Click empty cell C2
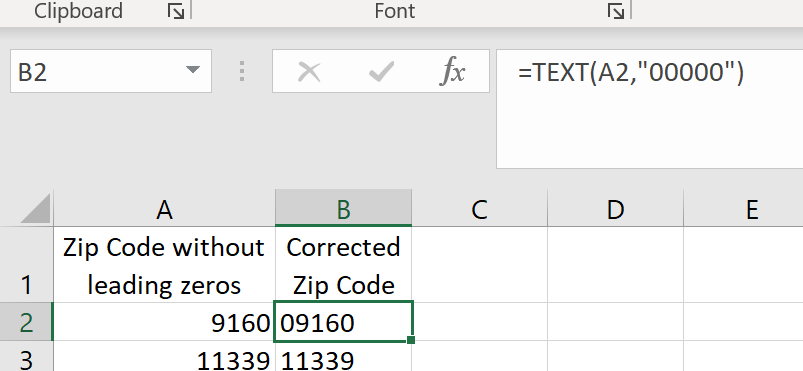803x371 pixels. pyautogui.click(x=479, y=321)
